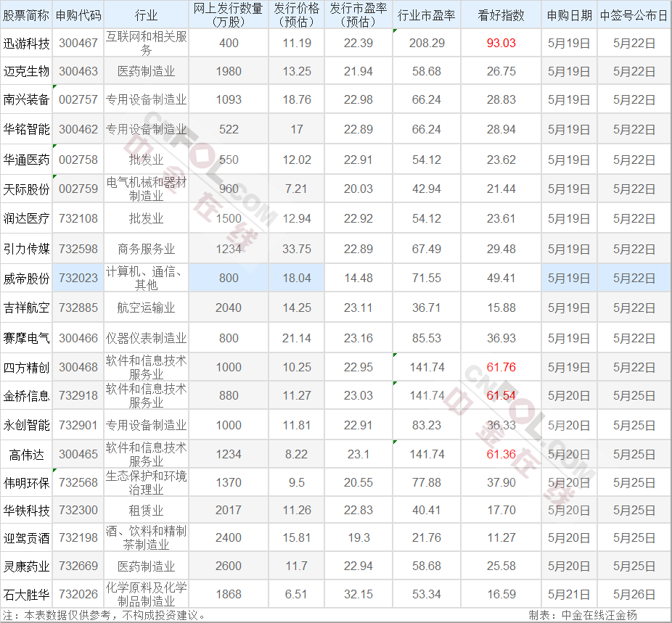Viewport: 672px width, 623px height.
Task: Select stock name 金桥信息
Action: [x=26, y=396]
